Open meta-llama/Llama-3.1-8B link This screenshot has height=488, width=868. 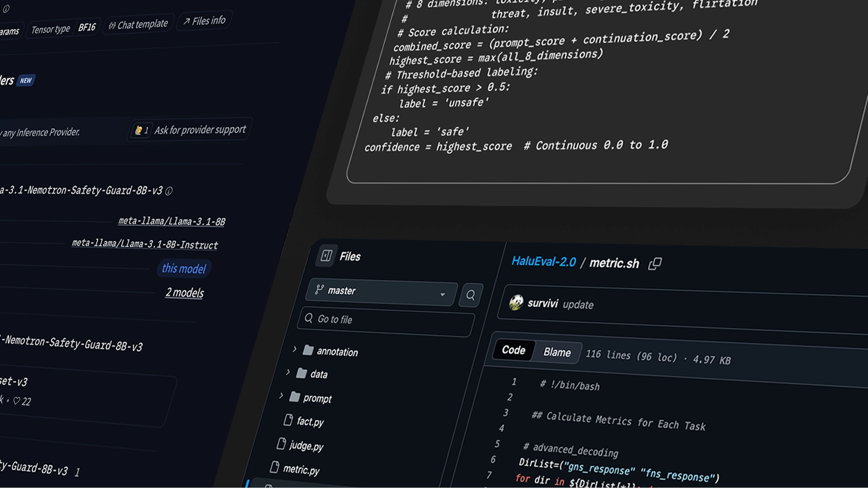(171, 221)
